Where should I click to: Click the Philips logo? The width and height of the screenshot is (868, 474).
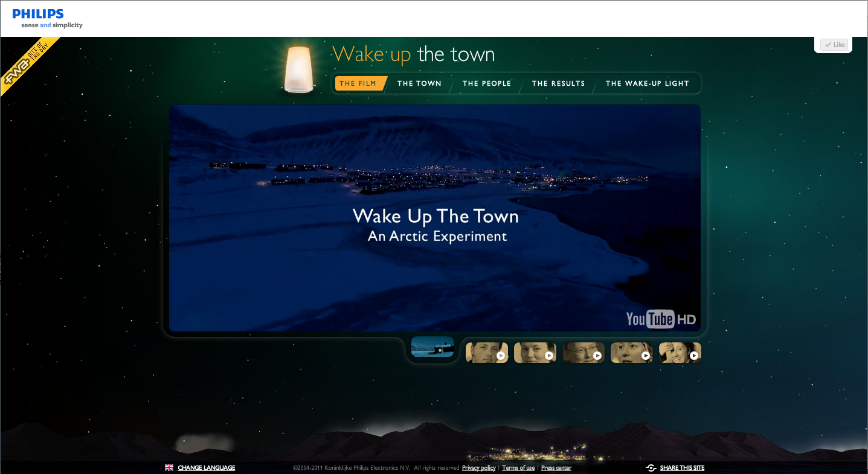[38, 14]
